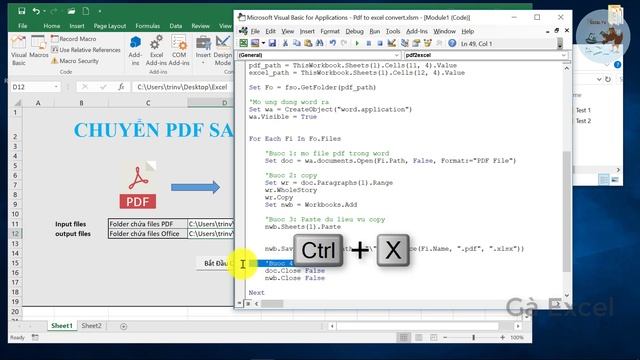The image size is (640, 360).
Task: Click the Break pause icon in VBA toolbar
Action: [x=369, y=43]
